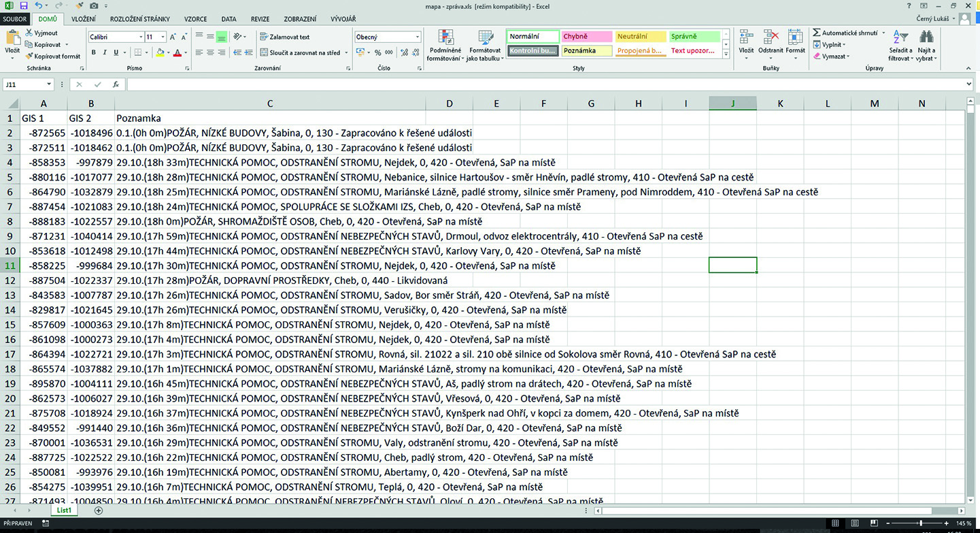Increase font size with the larger A icon
This screenshot has width=980, height=533.
coord(173,37)
